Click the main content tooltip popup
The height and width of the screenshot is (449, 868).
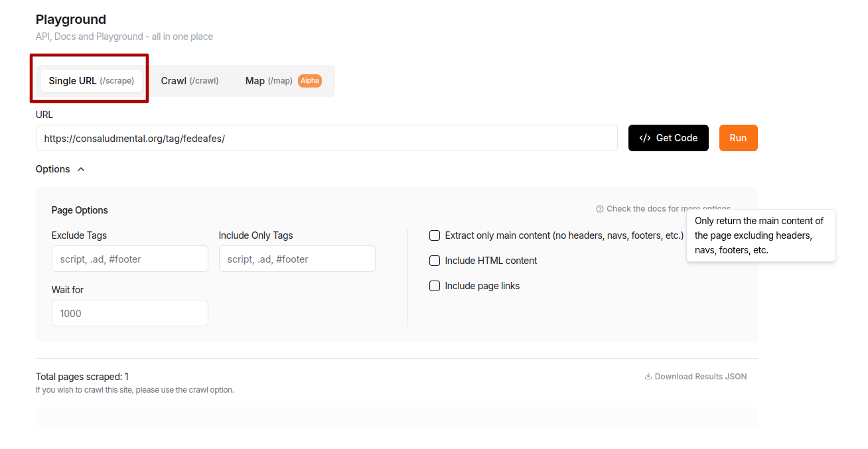tap(760, 235)
